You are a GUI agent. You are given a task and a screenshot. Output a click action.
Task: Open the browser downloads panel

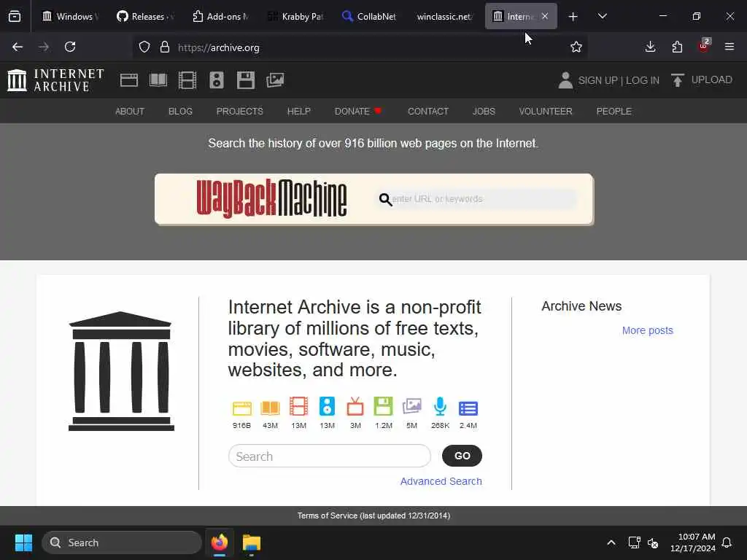(650, 47)
